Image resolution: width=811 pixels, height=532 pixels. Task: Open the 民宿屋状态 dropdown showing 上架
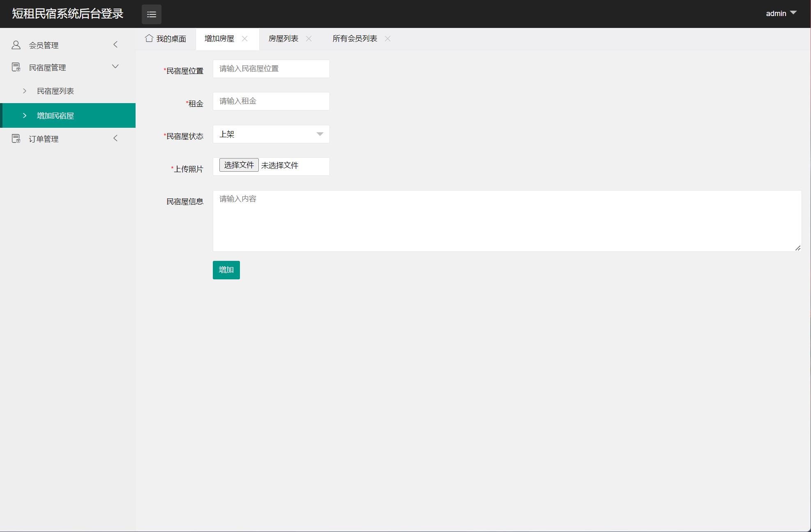tap(271, 134)
